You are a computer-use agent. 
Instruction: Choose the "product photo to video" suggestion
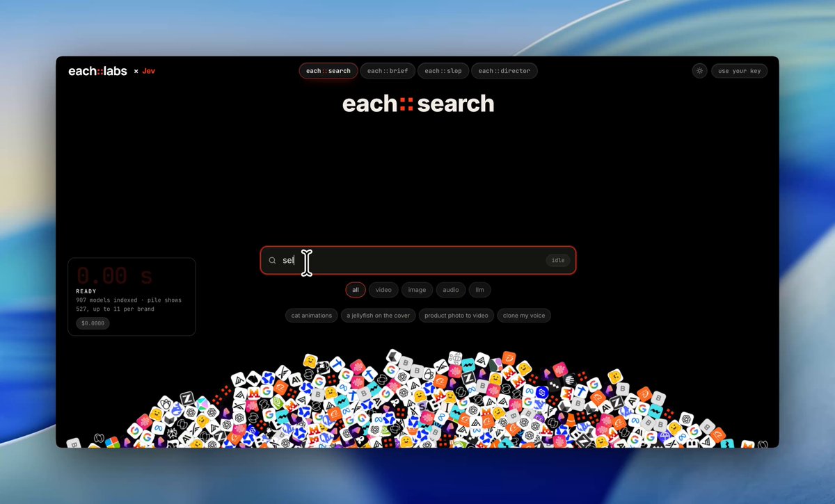pyautogui.click(x=456, y=316)
